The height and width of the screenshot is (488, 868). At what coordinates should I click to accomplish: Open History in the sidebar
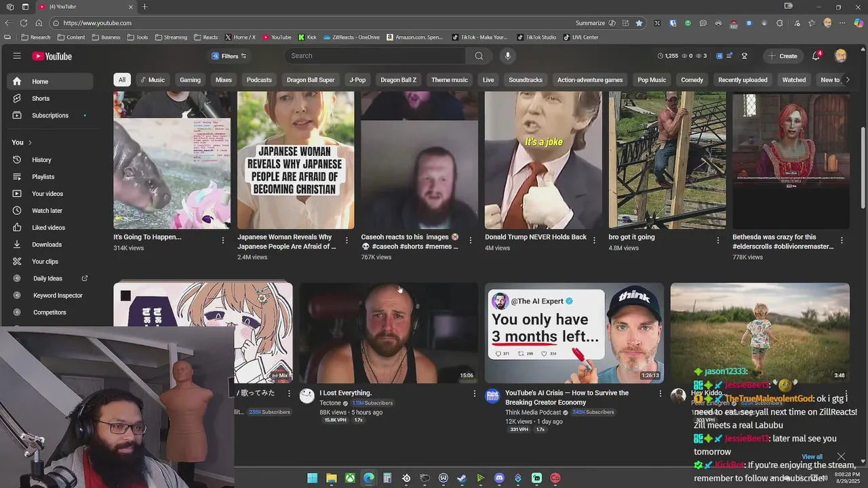point(50,160)
